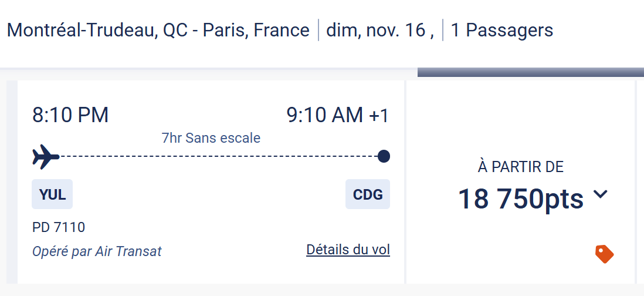Click the 8:10 PM departure time
The image size is (644, 296).
pos(70,115)
